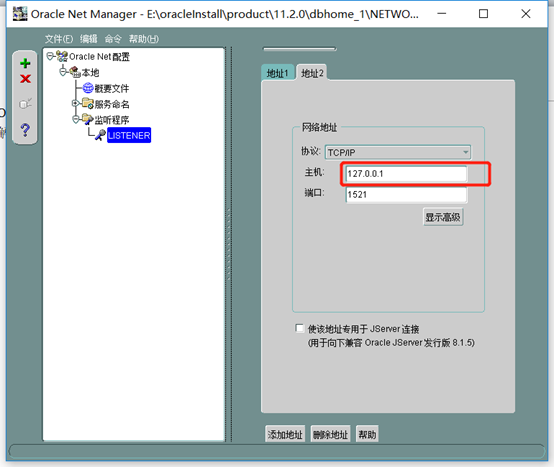
Task: Collapse the 监听程序 tree node
Action: tap(75, 119)
